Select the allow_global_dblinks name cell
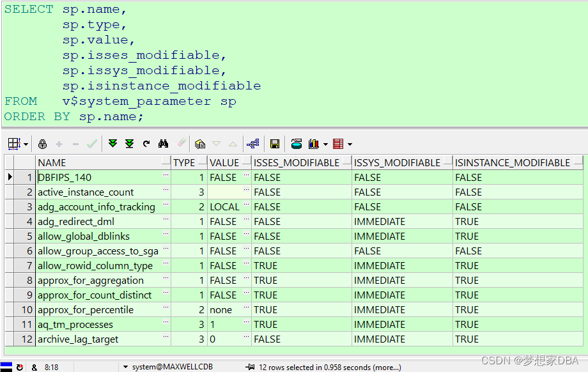588x372 pixels. coord(103,236)
